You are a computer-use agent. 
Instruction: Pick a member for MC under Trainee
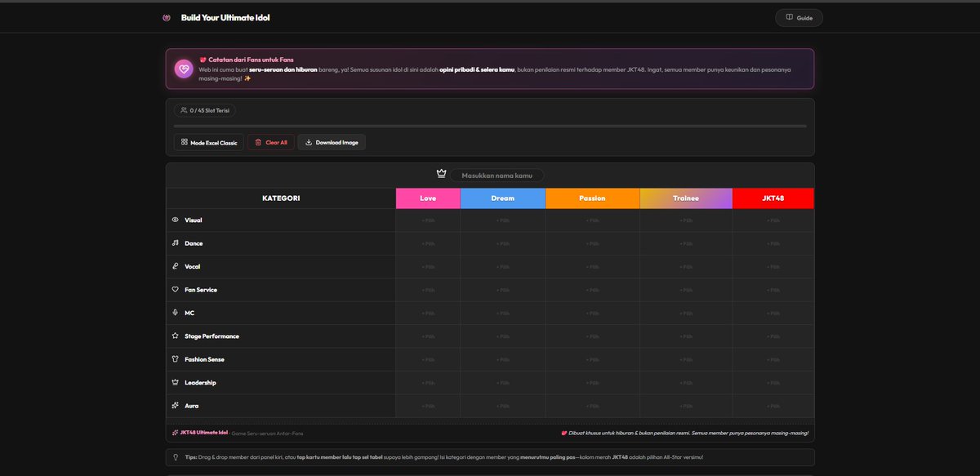coord(686,314)
